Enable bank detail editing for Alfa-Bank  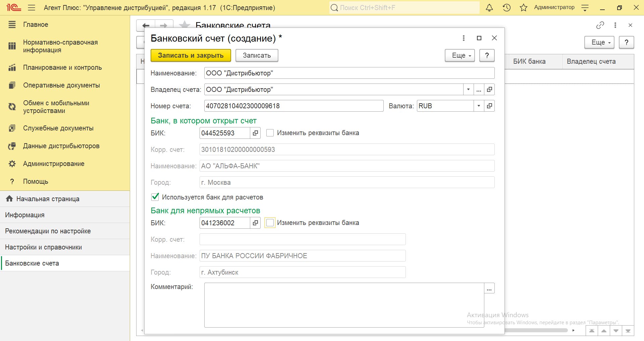click(270, 133)
